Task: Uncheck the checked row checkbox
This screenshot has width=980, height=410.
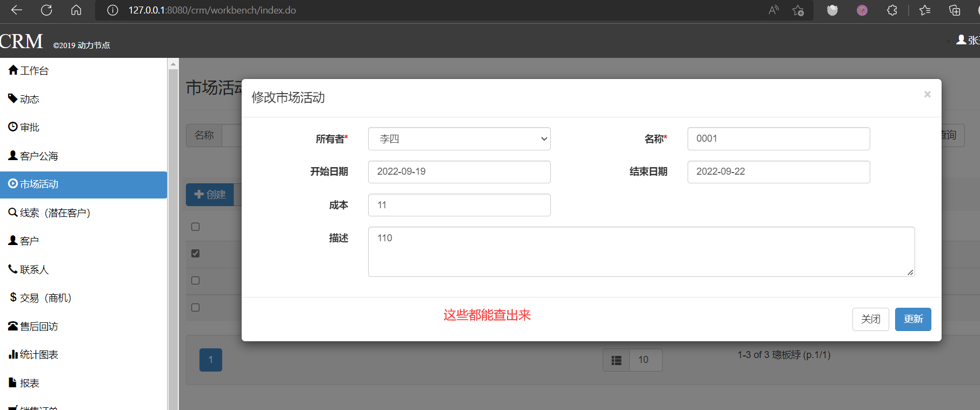Action: click(x=196, y=253)
